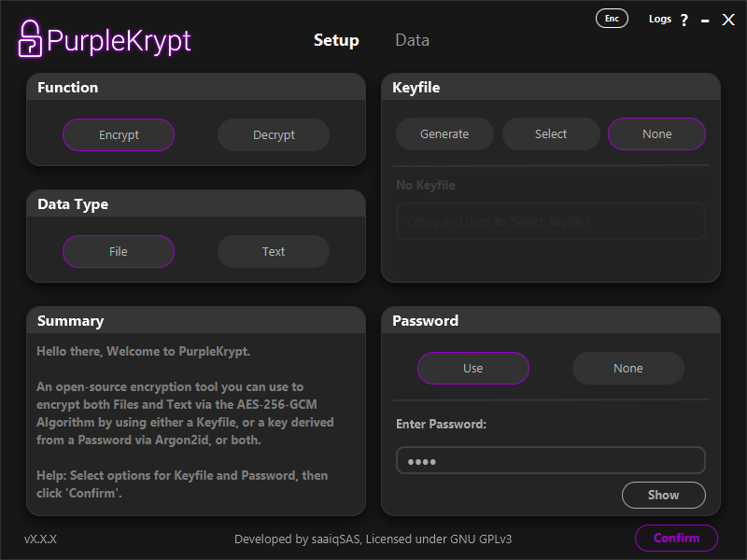This screenshot has width=747, height=560.
Task: Focus the Enter Password input field
Action: pos(551,460)
